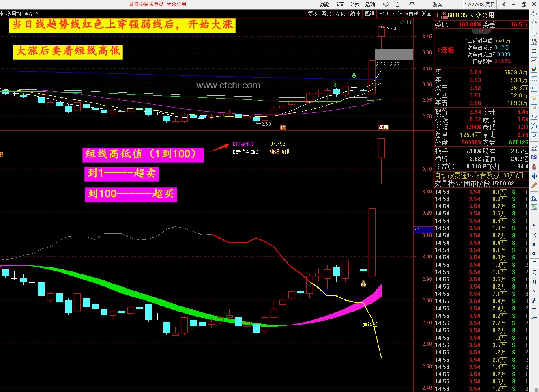The height and width of the screenshot is (392, 539).
Task: Open the detail windows sidebar icon
Action: click(x=534, y=80)
